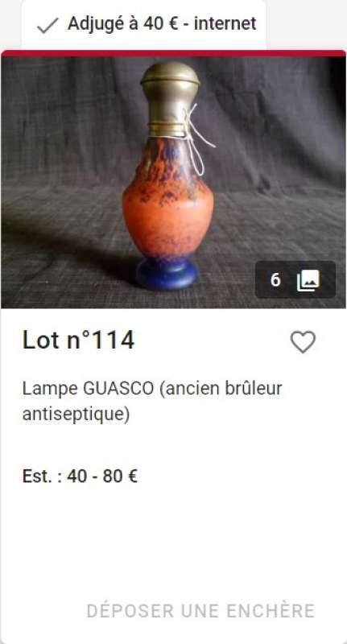Click the word brûleur in the description

tap(254, 389)
